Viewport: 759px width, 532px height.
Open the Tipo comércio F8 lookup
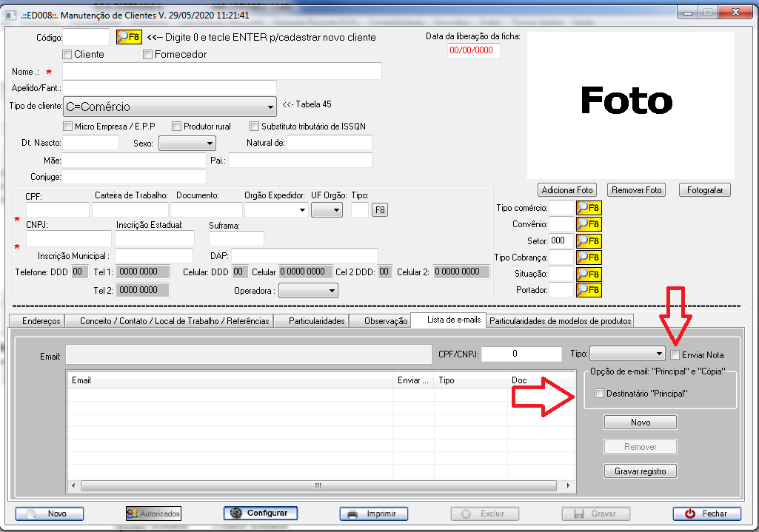click(588, 209)
